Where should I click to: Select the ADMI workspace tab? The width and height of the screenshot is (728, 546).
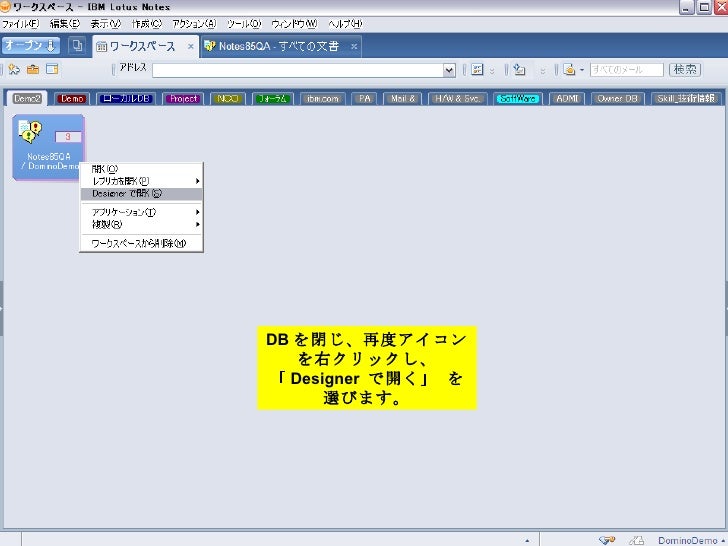coord(567,98)
